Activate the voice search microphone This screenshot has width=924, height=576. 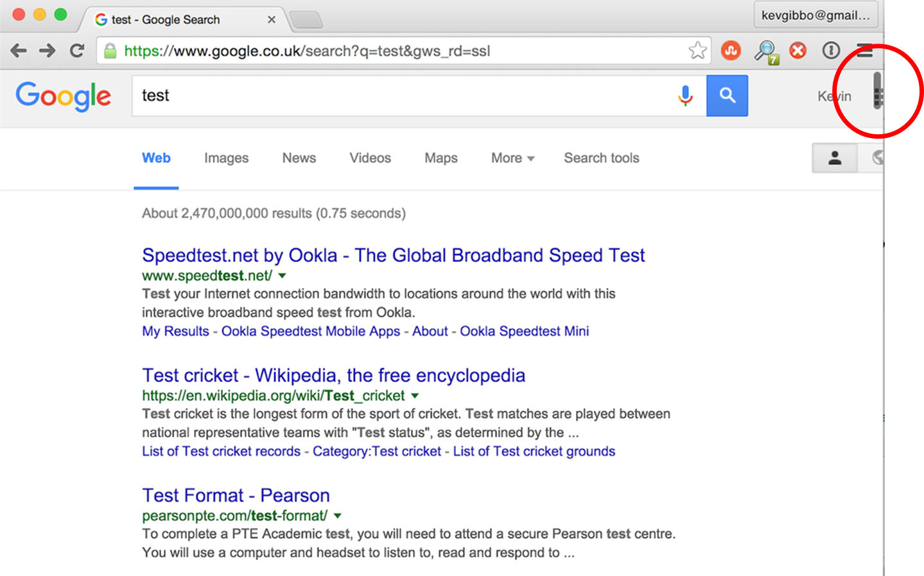coord(685,95)
